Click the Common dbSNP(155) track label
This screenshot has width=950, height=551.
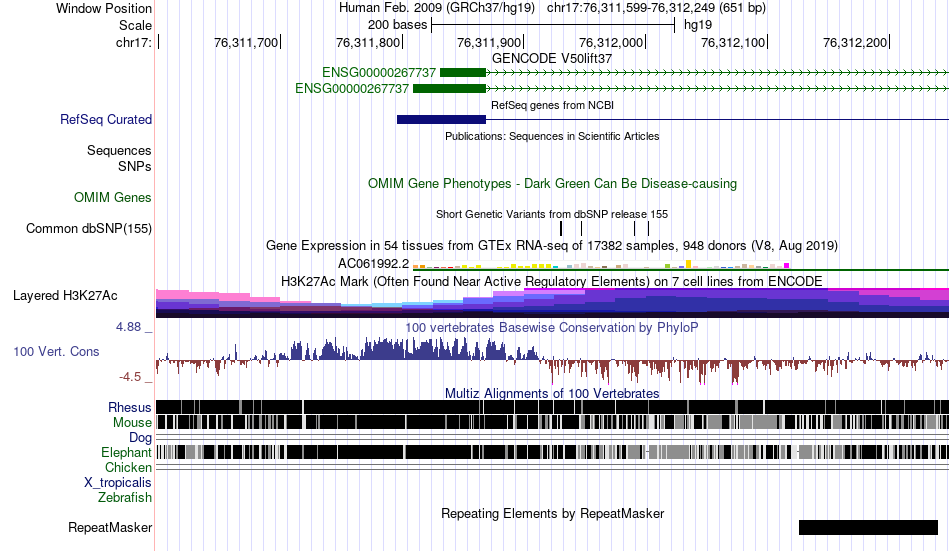(88, 229)
